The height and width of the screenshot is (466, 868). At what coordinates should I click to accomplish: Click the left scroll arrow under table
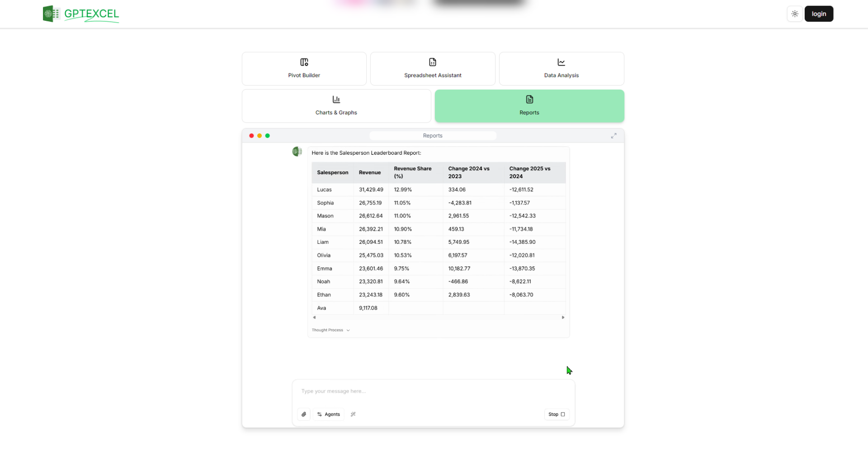point(315,318)
